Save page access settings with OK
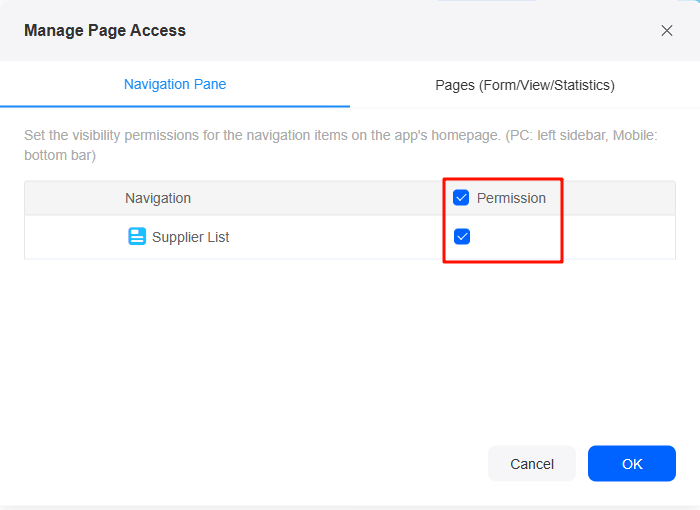This screenshot has width=700, height=510. pos(632,464)
